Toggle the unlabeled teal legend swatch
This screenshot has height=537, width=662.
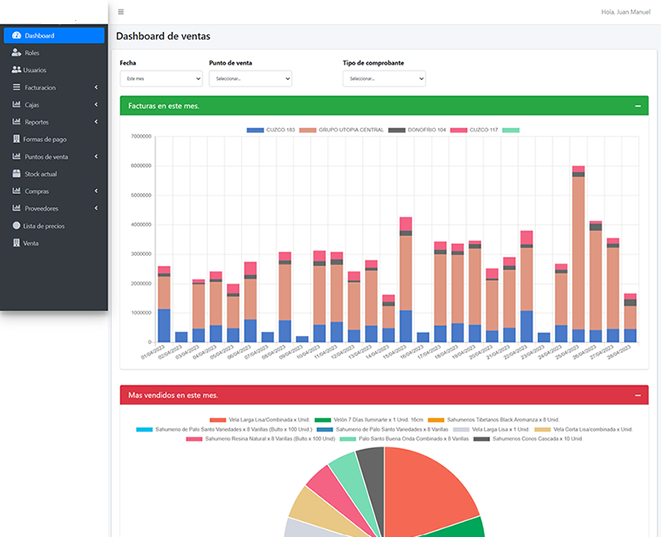(511, 130)
